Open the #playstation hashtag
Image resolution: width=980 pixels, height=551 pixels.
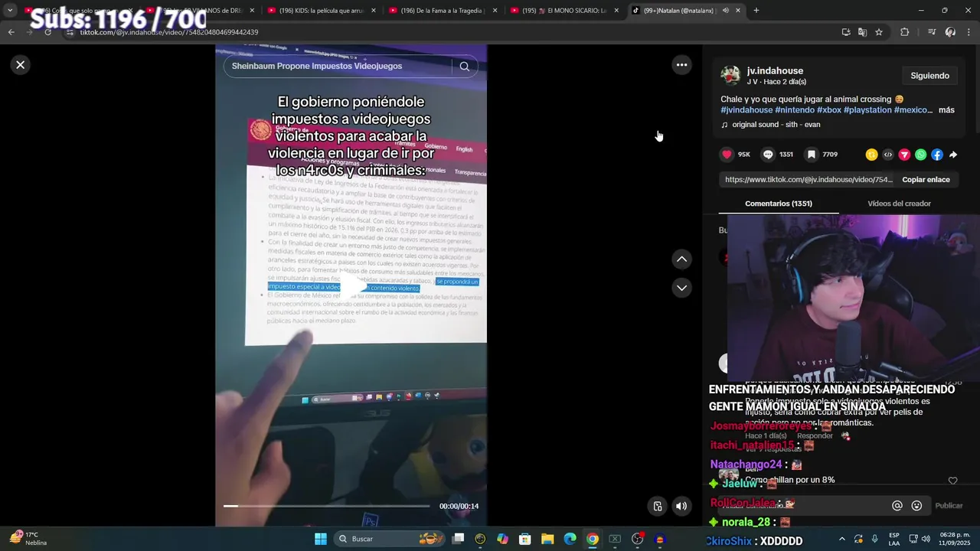click(867, 110)
